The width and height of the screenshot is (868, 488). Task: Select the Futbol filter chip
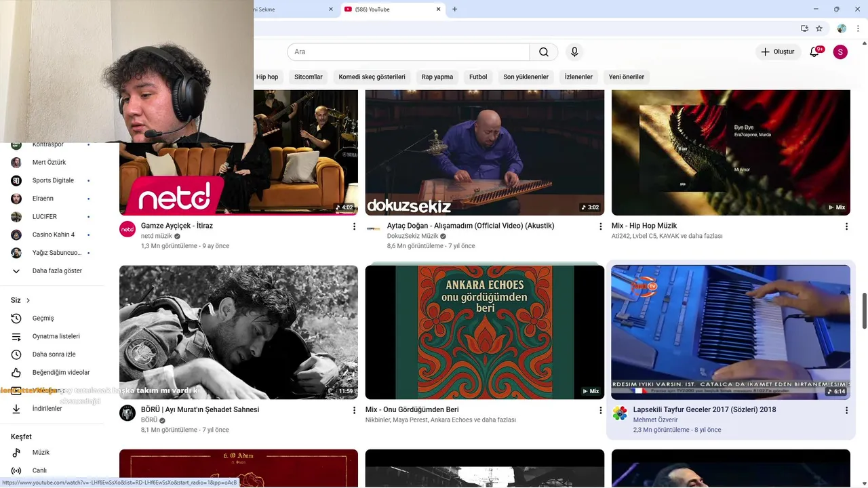point(478,77)
